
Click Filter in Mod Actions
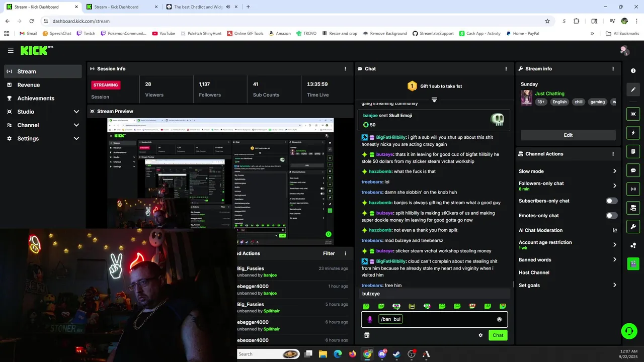pyautogui.click(x=329, y=253)
